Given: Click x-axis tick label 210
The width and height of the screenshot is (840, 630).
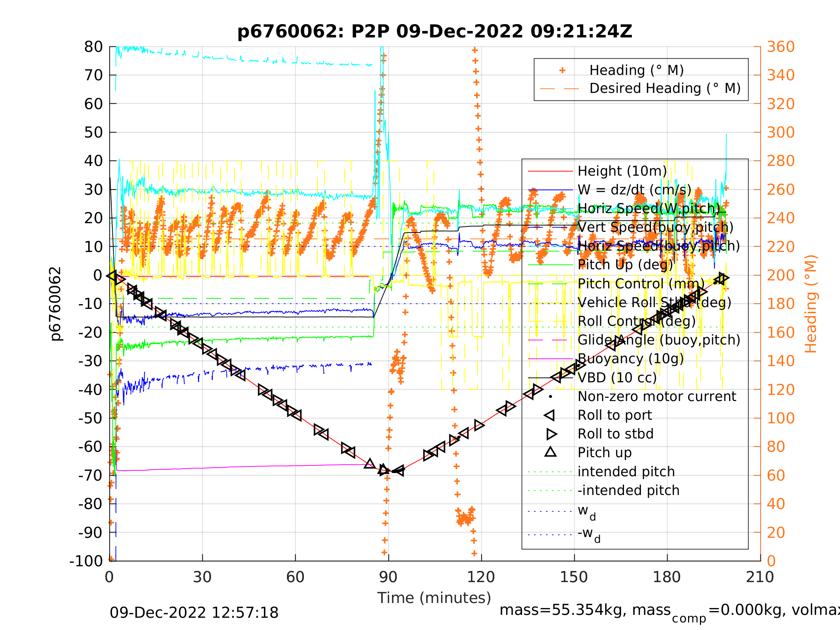Looking at the screenshot, I should tap(760, 577).
